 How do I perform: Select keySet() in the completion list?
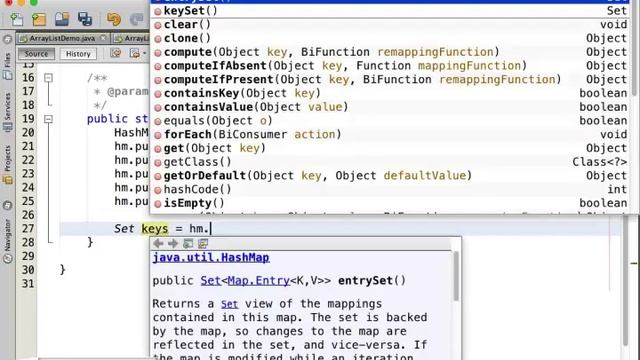click(x=391, y=11)
